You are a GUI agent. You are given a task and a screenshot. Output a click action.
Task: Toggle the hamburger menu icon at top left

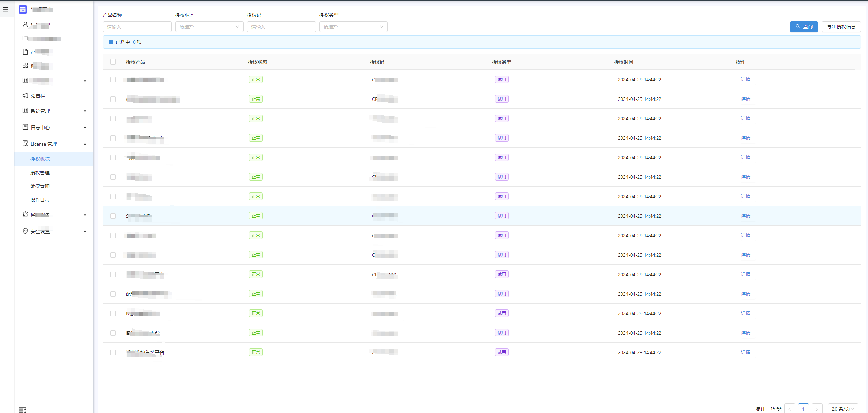(5, 9)
